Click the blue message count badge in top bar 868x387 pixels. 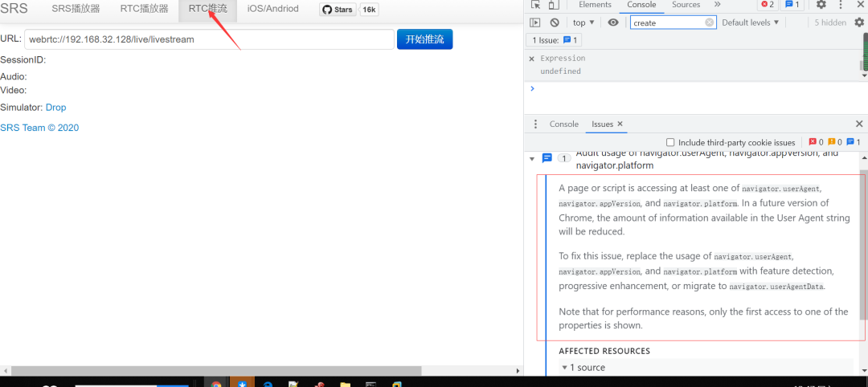(792, 5)
